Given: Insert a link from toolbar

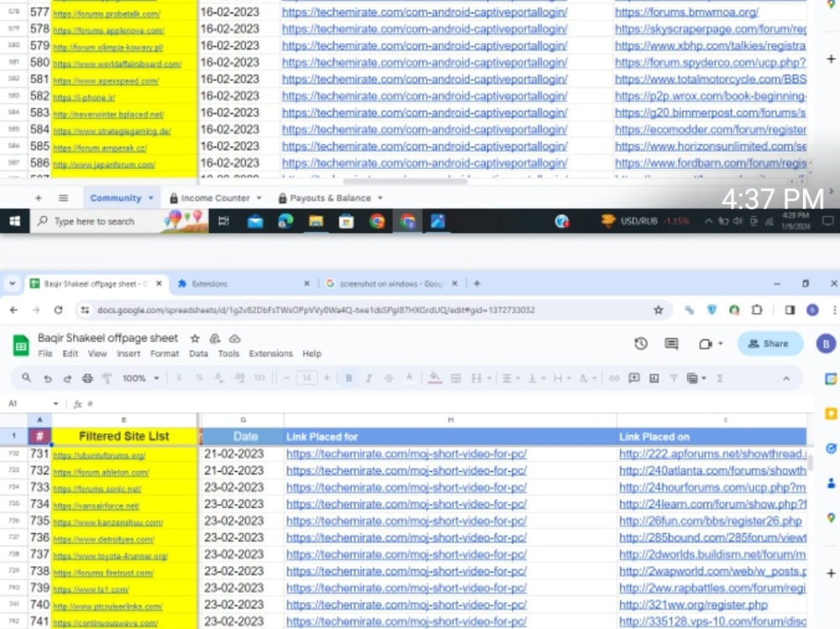Looking at the screenshot, I should [614, 378].
